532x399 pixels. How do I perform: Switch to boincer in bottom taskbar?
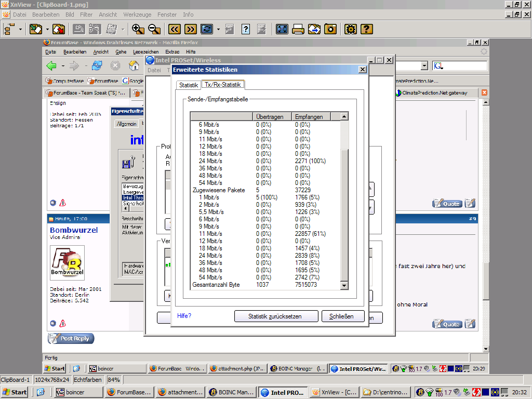pos(79,392)
